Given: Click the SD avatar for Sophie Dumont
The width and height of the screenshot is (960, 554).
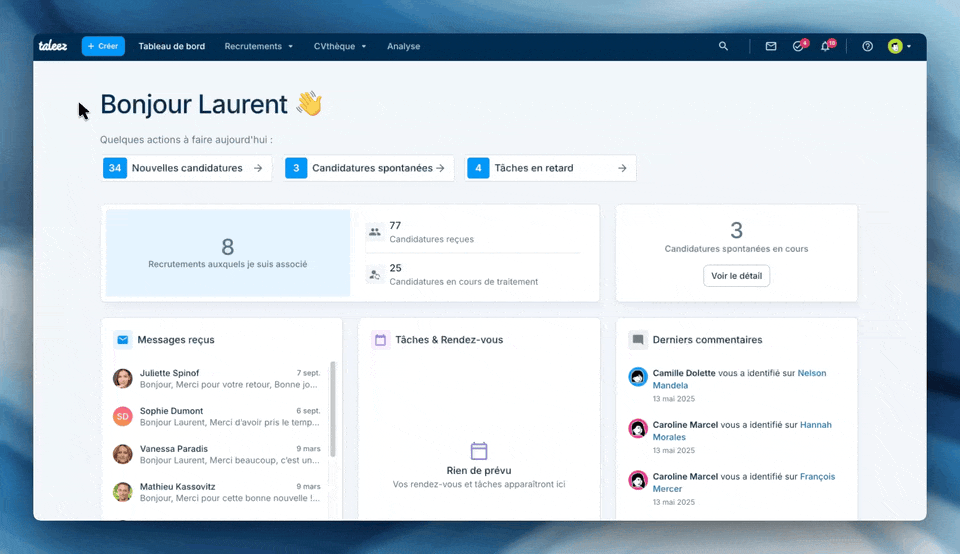Looking at the screenshot, I should click(122, 416).
